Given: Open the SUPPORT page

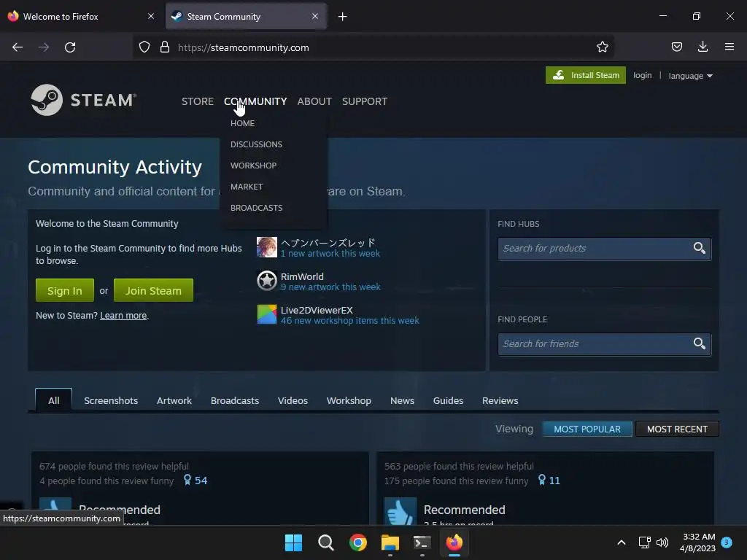Looking at the screenshot, I should coord(365,101).
